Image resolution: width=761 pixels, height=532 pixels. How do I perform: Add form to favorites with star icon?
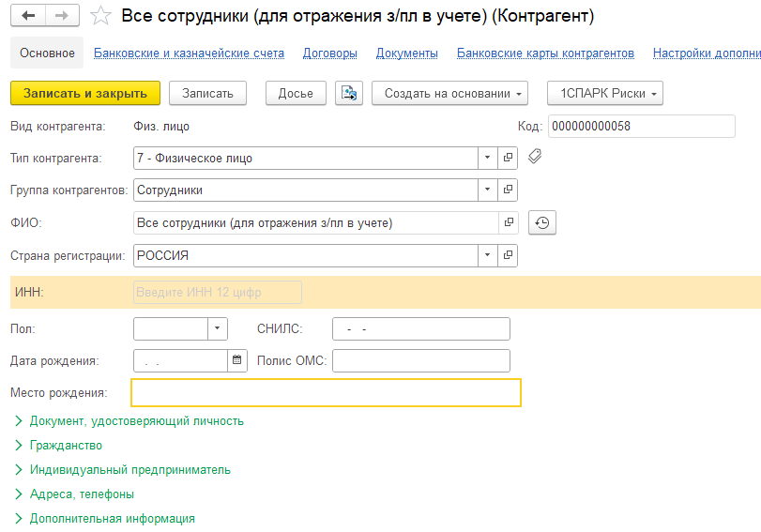(100, 16)
